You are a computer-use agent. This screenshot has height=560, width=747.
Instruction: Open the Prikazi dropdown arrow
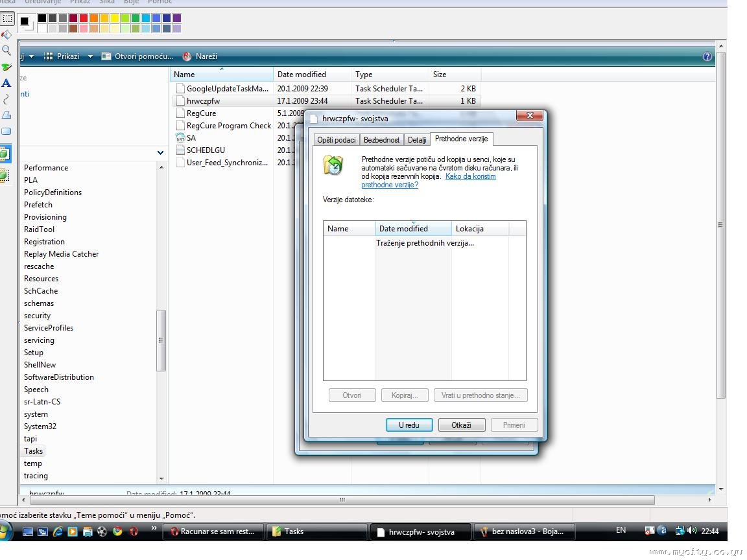[x=90, y=56]
